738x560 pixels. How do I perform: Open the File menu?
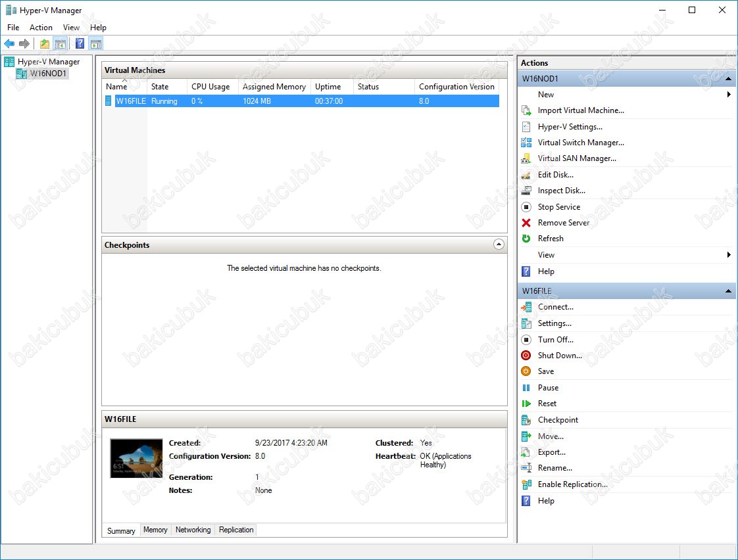pyautogui.click(x=13, y=27)
